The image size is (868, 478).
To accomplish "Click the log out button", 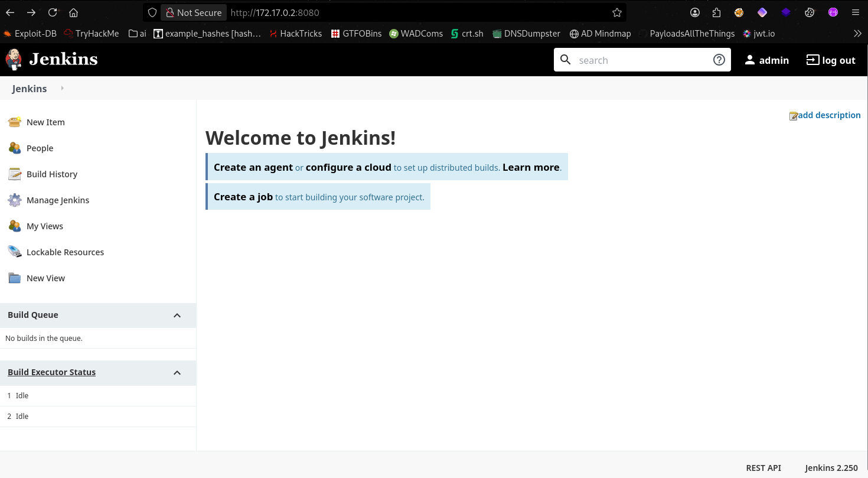I will (x=831, y=60).
